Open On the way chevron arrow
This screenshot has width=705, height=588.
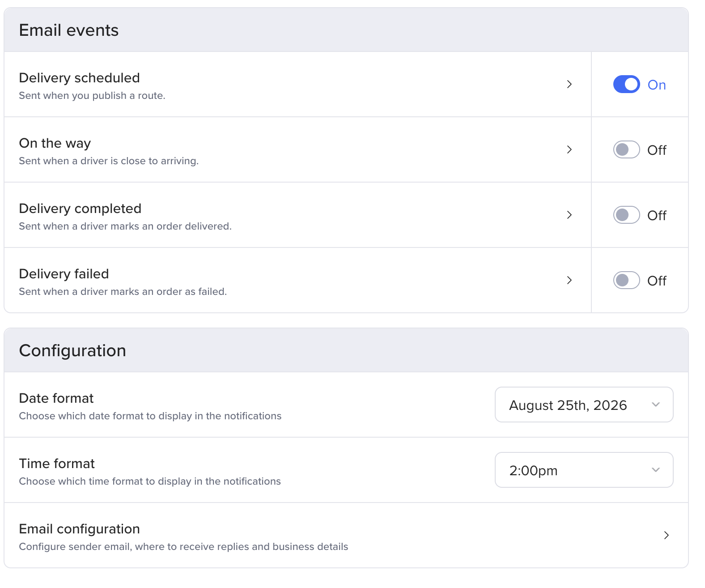click(x=569, y=149)
